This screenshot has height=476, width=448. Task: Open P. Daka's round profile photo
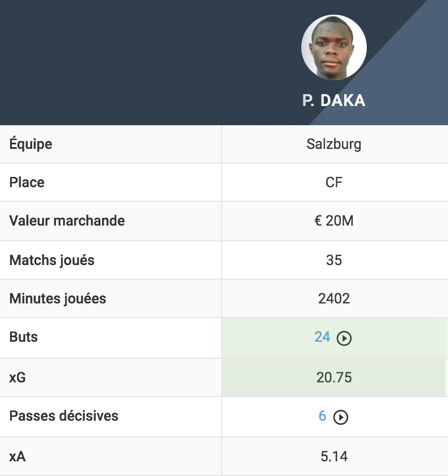click(334, 47)
